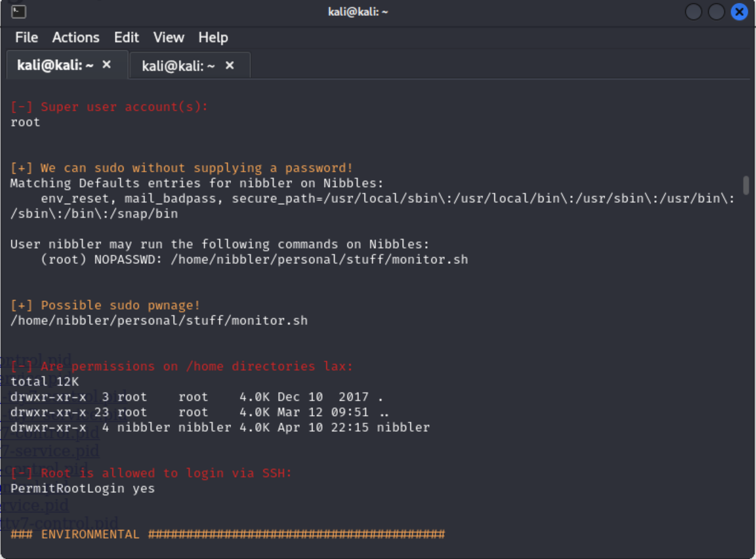Expand the View menu

169,38
